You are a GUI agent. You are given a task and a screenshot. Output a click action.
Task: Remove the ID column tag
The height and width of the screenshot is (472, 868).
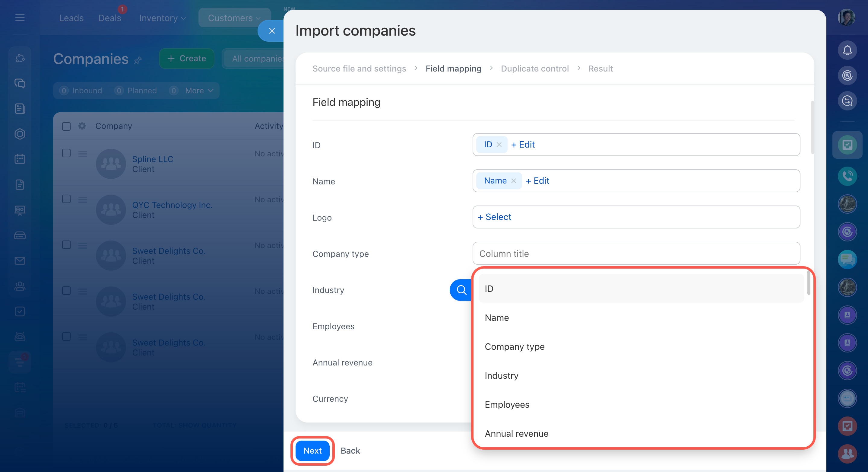[499, 145]
